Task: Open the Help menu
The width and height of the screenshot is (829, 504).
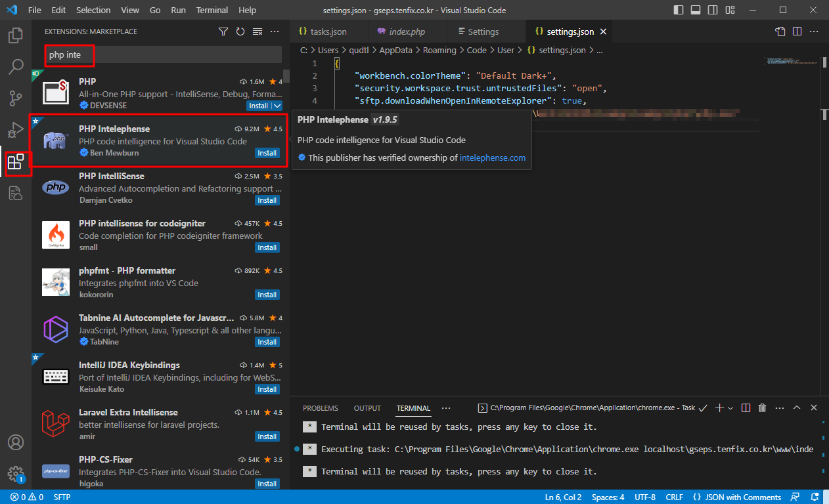Action: pyautogui.click(x=248, y=10)
